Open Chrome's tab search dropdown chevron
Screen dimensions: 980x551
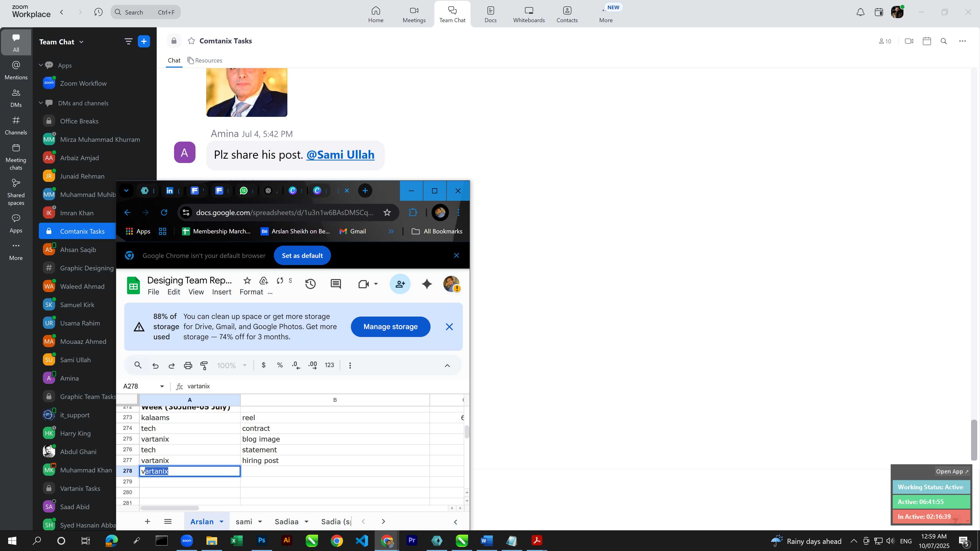[x=126, y=191]
